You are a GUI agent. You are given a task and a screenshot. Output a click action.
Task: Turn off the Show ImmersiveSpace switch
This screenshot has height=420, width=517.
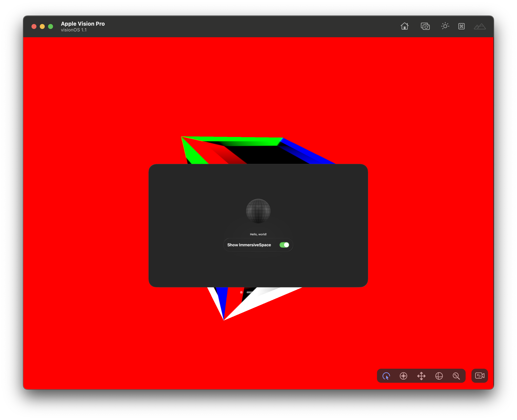coord(284,245)
